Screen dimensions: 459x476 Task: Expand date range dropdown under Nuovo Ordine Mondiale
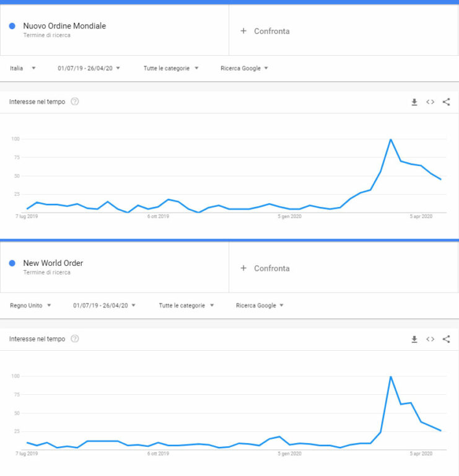89,68
